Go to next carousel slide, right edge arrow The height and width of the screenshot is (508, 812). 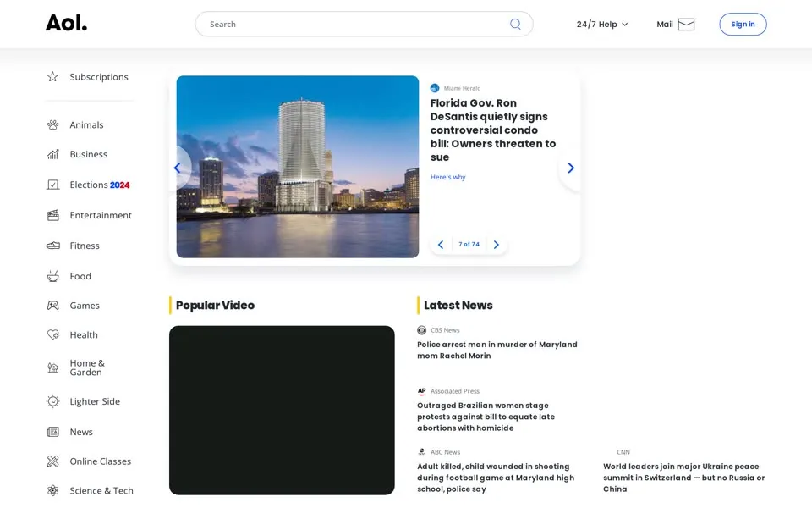pos(571,168)
